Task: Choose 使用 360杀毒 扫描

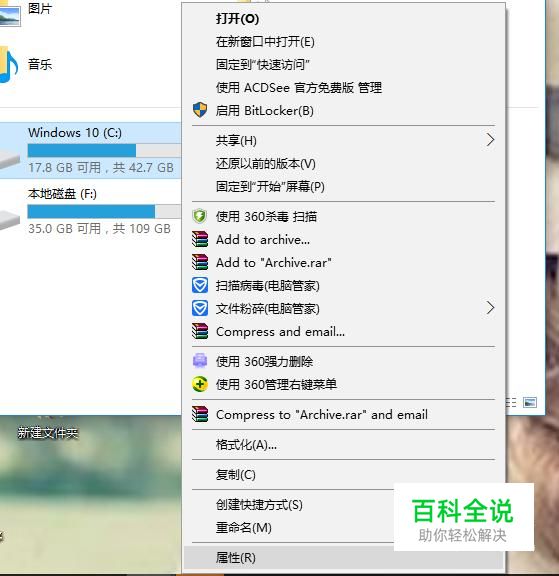Action: 344,216
